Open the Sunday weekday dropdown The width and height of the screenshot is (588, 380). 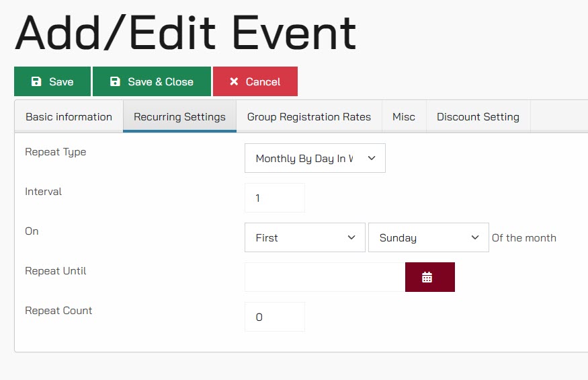coord(429,237)
